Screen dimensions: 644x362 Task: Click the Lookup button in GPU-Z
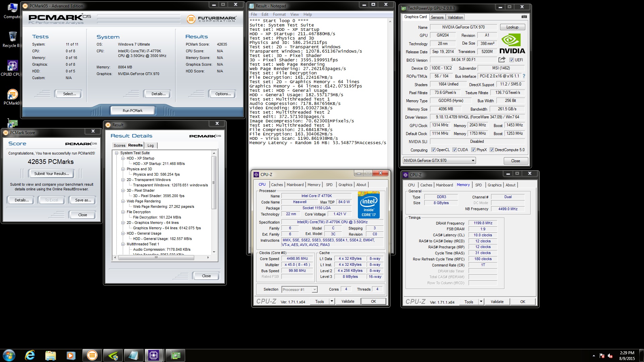pos(512,27)
